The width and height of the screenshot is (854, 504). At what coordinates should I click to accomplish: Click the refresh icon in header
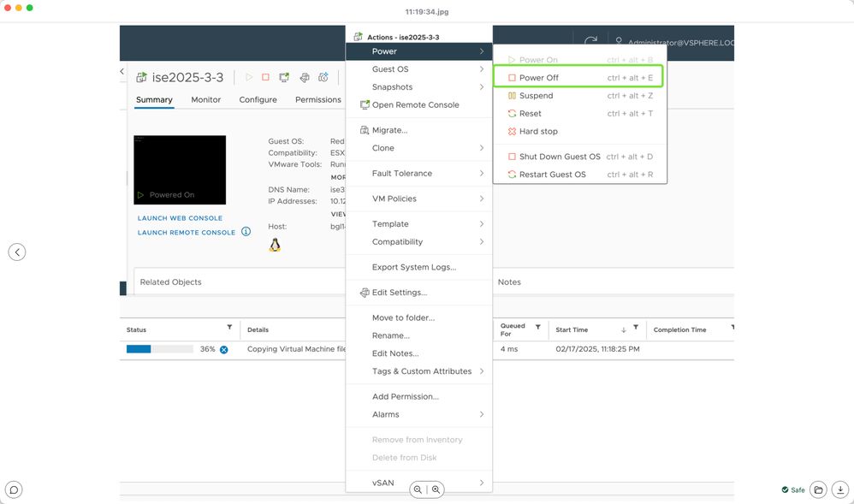(590, 41)
